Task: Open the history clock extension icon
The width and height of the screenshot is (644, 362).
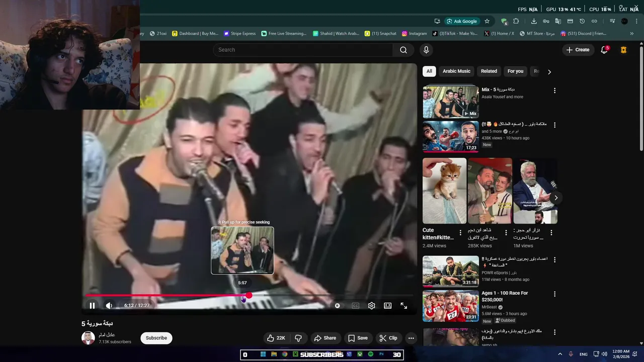Action: point(582,21)
